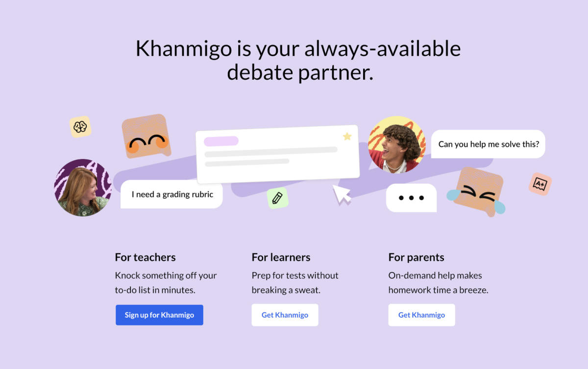588x369 pixels.
Task: Click the brain icon
Action: coord(80,127)
